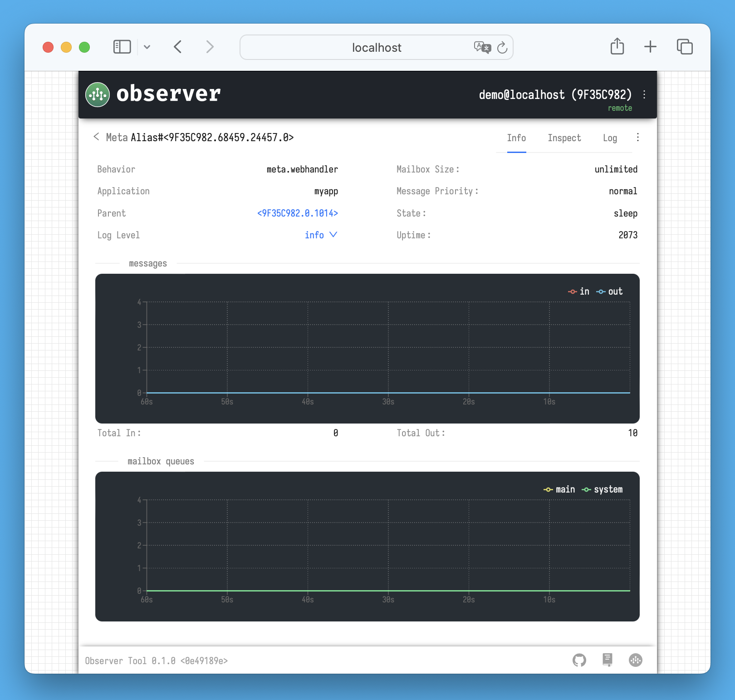Open the parent process <9F35C982.0.1014> link
Viewport: 735px width, 700px height.
tap(297, 213)
